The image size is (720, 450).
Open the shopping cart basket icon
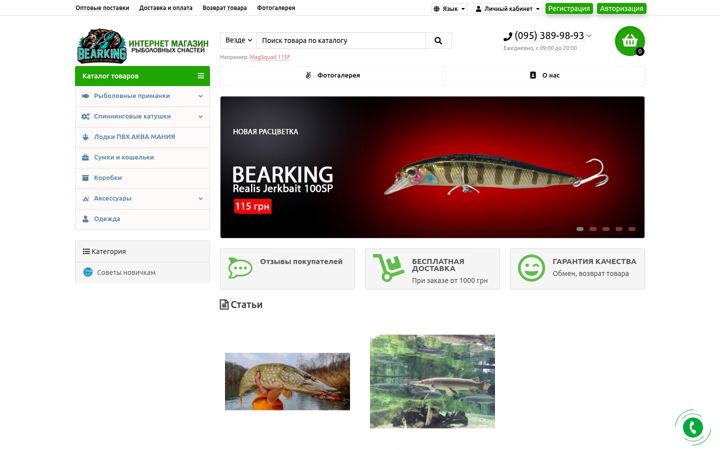[630, 41]
